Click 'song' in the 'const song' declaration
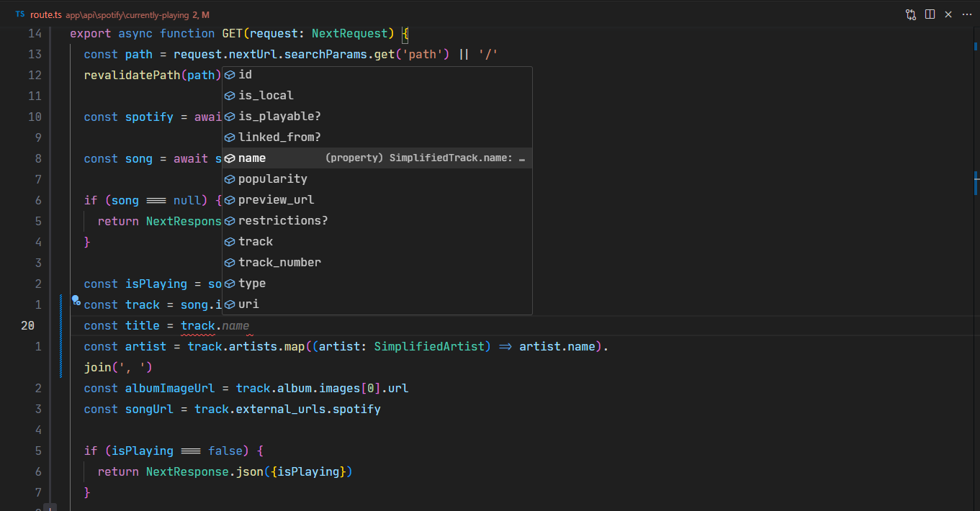The height and width of the screenshot is (511, 980). click(x=139, y=158)
